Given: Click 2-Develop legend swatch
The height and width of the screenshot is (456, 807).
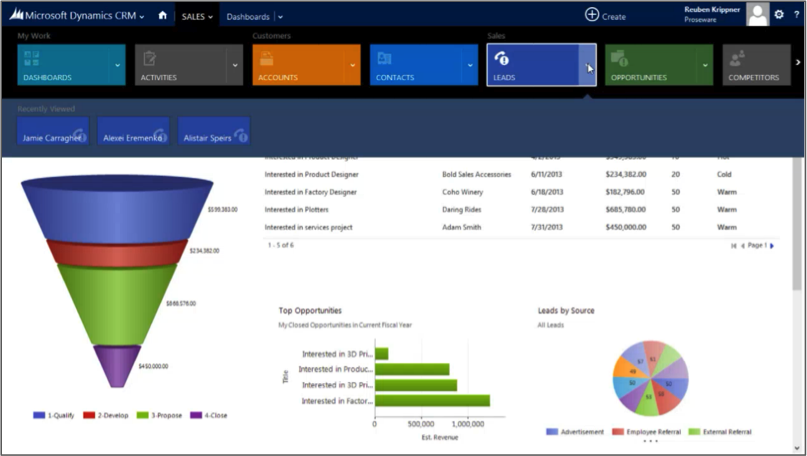Looking at the screenshot, I should click(89, 415).
